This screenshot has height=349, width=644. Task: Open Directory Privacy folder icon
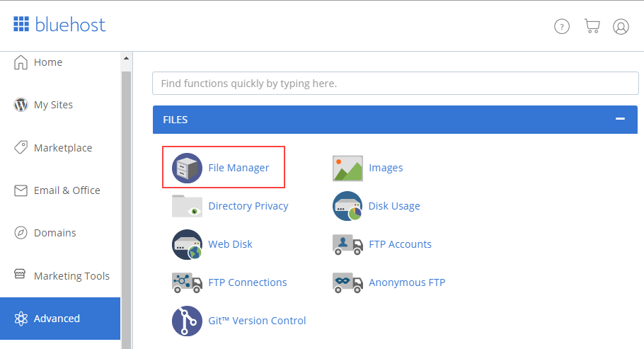(x=188, y=206)
